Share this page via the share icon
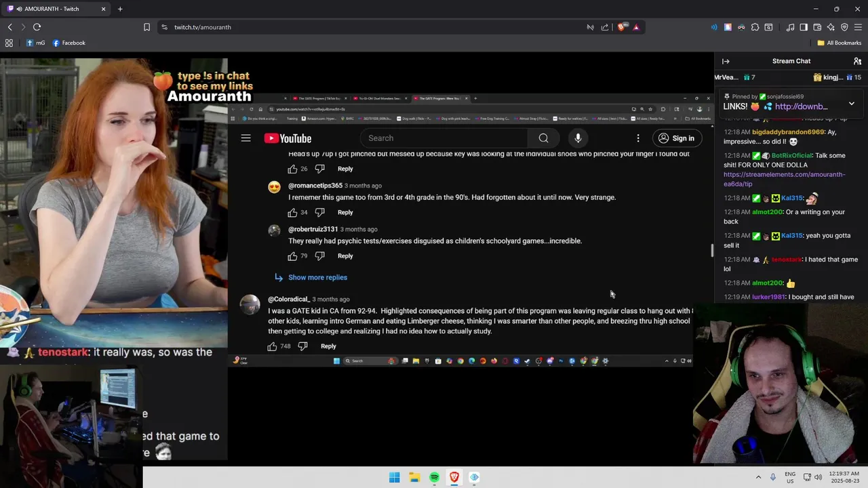Viewport: 868px width, 488px height. tap(605, 27)
